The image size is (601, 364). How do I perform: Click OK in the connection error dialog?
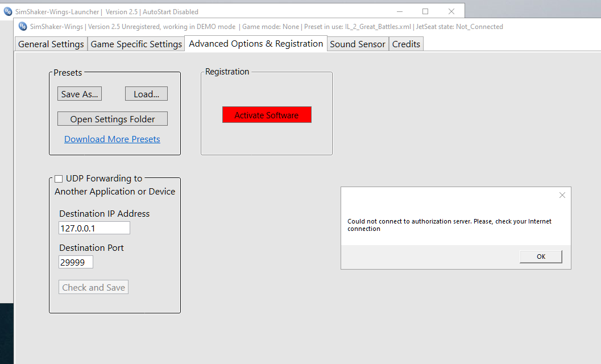[x=541, y=257]
